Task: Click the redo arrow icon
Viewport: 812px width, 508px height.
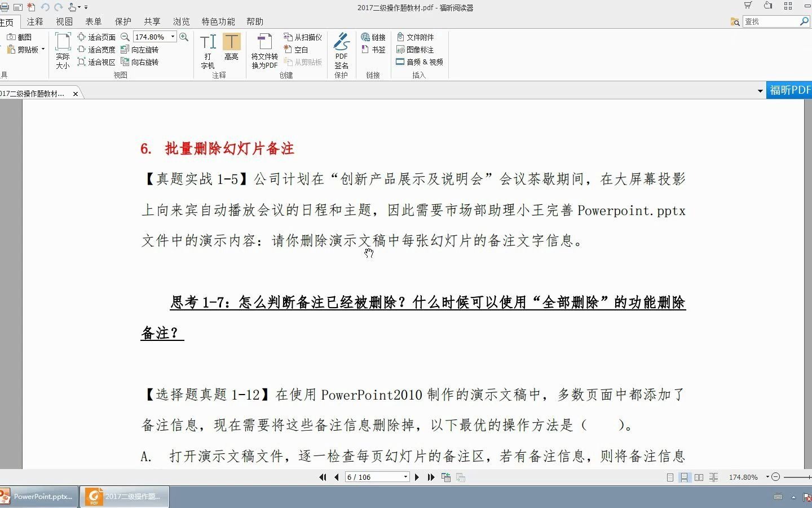Action: click(58, 7)
